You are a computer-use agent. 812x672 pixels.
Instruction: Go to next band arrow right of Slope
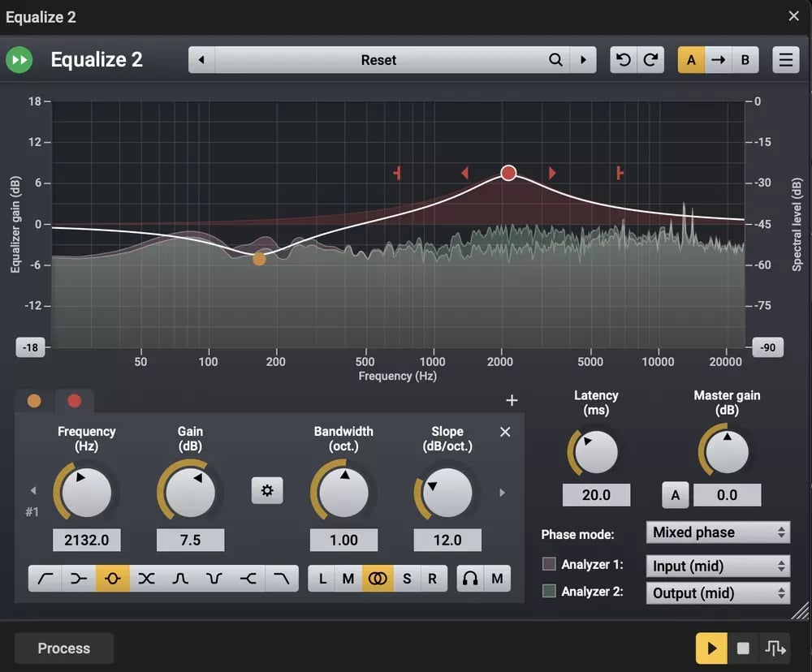[502, 493]
